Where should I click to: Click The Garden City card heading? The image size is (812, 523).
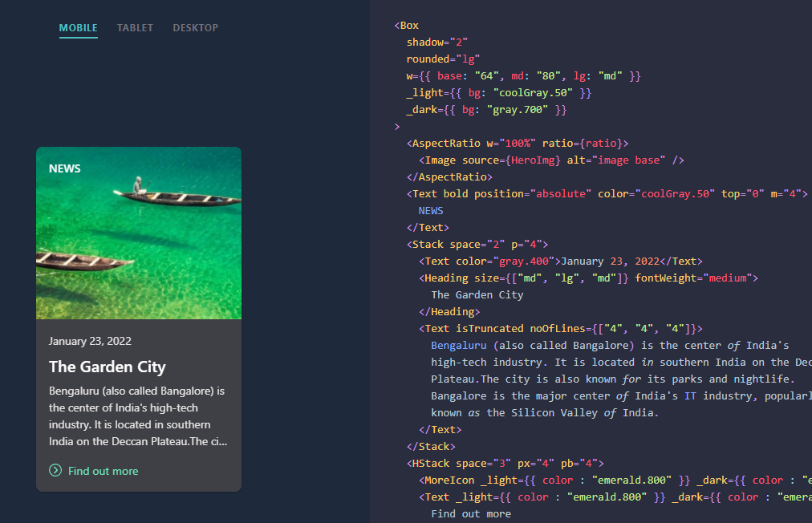(x=108, y=367)
